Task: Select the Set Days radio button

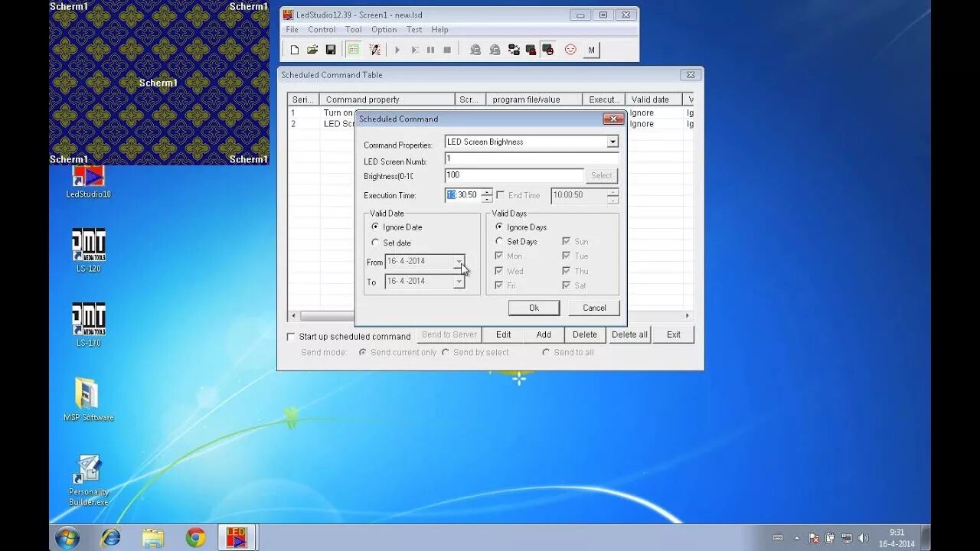Action: tap(499, 241)
